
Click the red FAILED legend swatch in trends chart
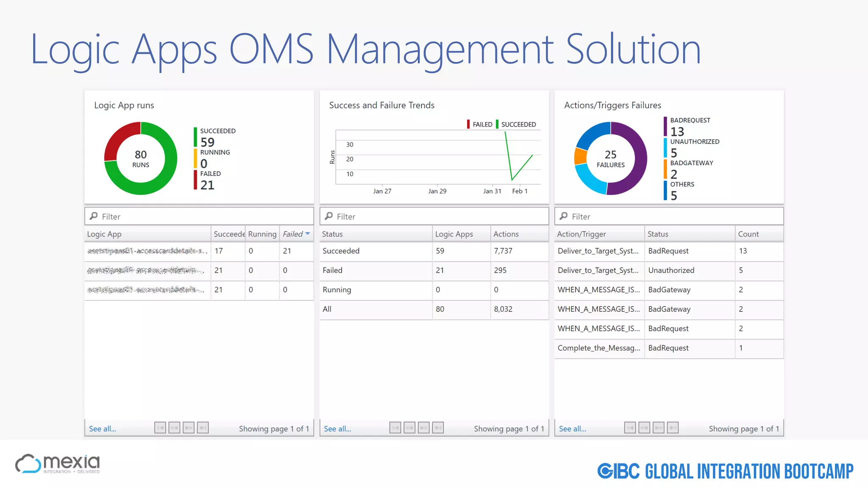click(x=468, y=124)
